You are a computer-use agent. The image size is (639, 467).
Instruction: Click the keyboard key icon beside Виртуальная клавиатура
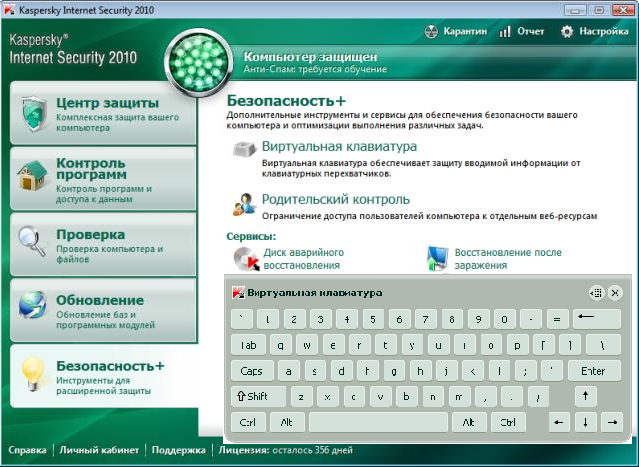pyautogui.click(x=245, y=149)
